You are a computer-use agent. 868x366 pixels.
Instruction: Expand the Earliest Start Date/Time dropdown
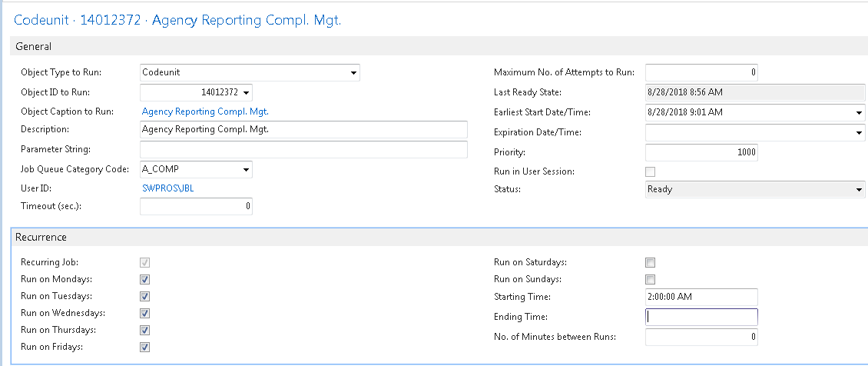point(859,113)
